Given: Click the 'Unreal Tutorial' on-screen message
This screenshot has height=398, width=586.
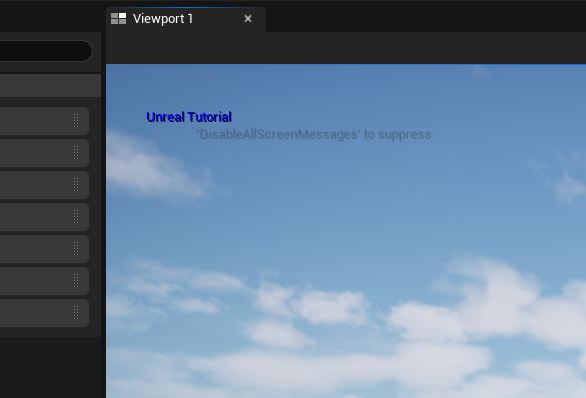Looking at the screenshot, I should [x=189, y=117].
